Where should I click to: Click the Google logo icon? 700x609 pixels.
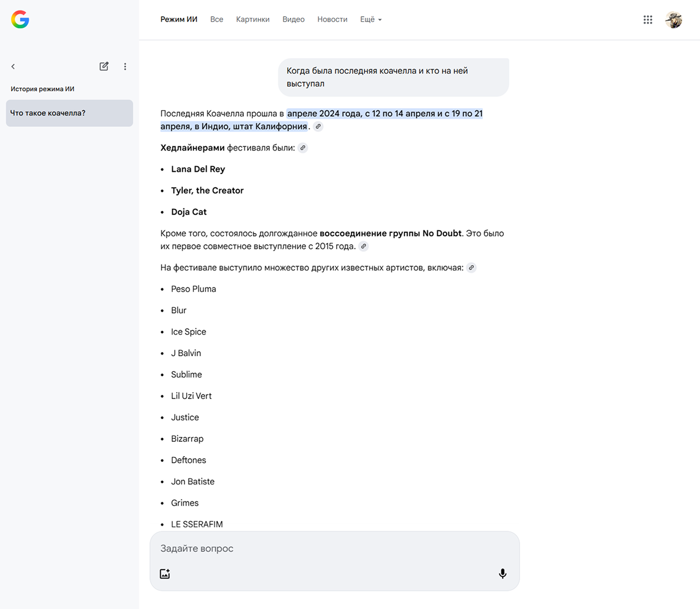(x=20, y=19)
